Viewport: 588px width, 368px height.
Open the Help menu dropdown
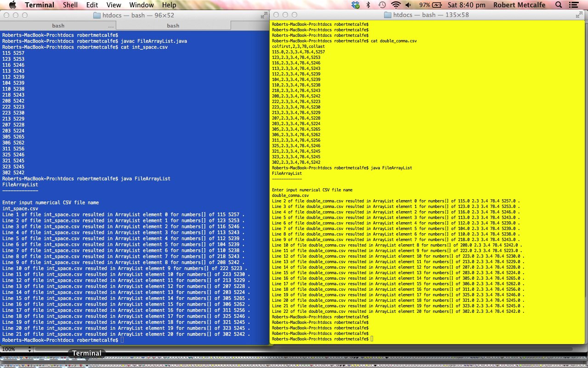[169, 5]
